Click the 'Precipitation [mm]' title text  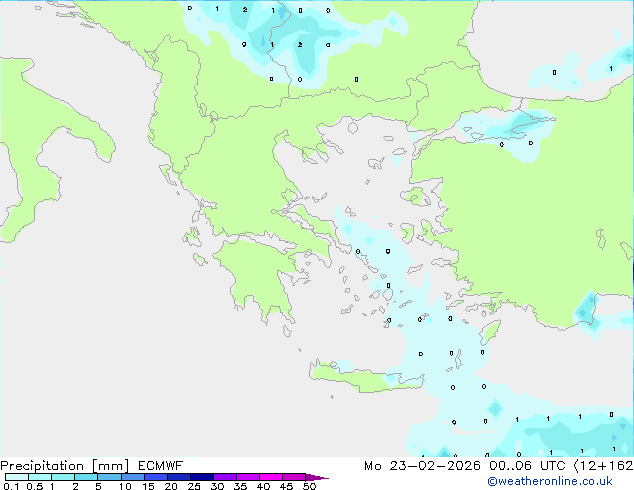click(64, 466)
